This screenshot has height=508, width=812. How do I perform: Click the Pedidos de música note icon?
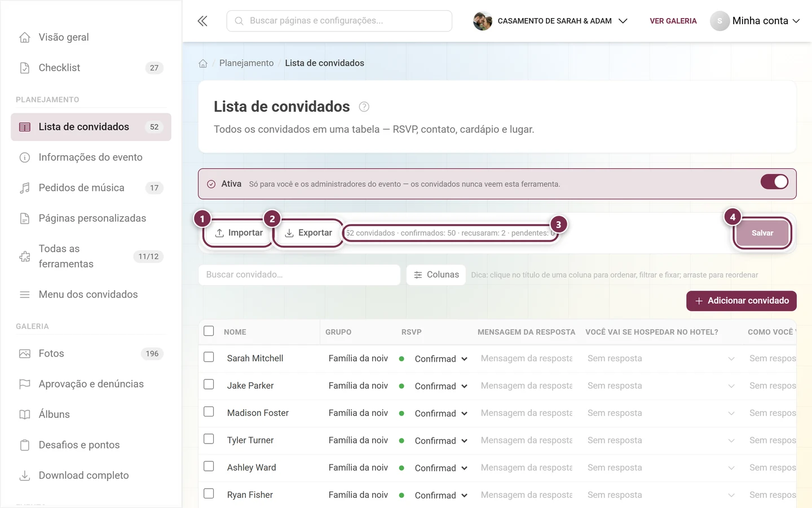[x=25, y=188]
